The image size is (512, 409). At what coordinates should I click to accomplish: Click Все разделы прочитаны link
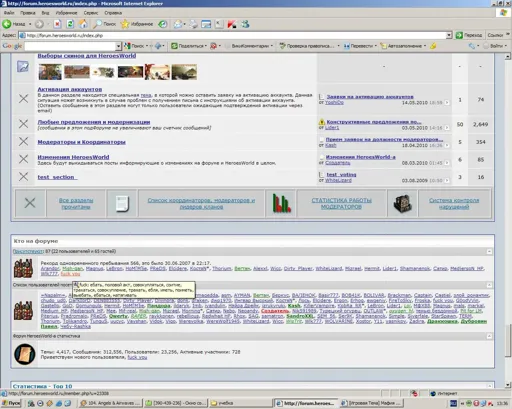tap(76, 203)
